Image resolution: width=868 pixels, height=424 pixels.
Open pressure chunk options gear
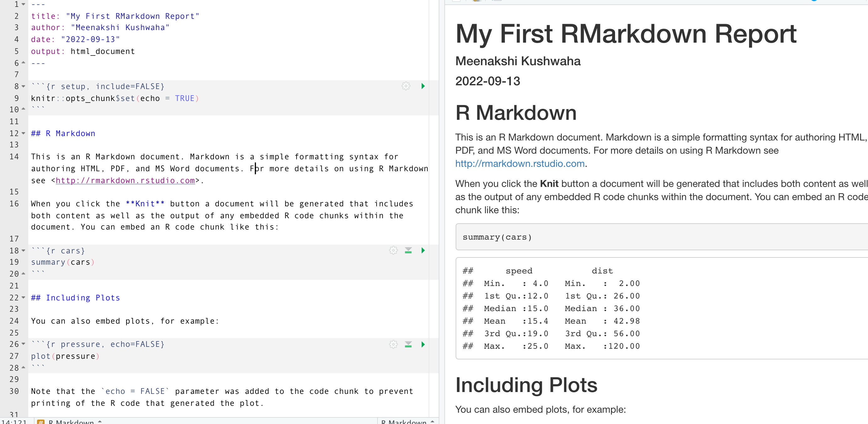tap(393, 344)
